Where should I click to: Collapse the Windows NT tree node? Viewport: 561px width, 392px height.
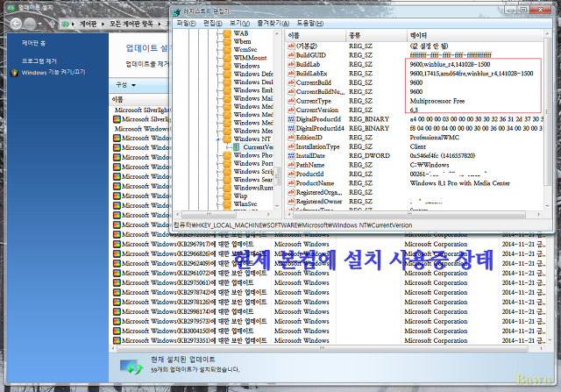[x=217, y=139]
